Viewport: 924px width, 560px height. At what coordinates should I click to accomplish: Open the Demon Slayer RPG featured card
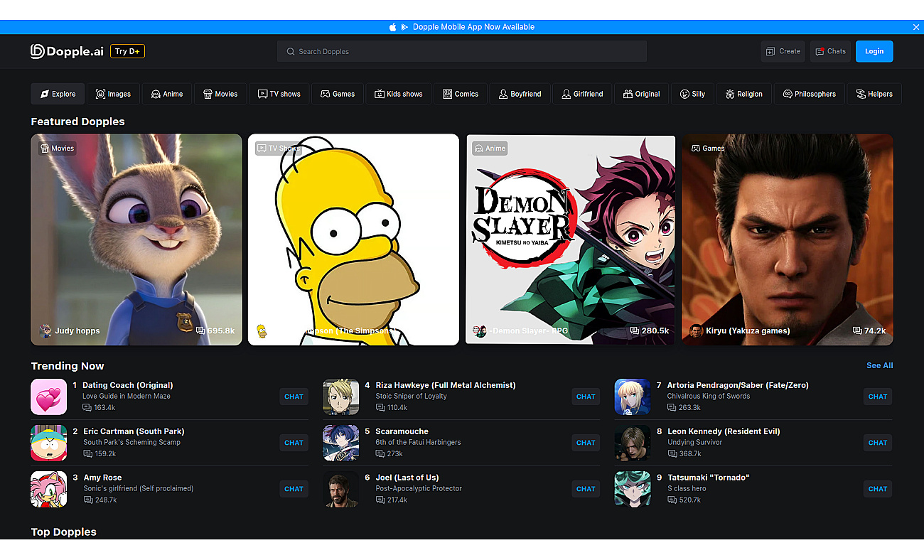(571, 239)
